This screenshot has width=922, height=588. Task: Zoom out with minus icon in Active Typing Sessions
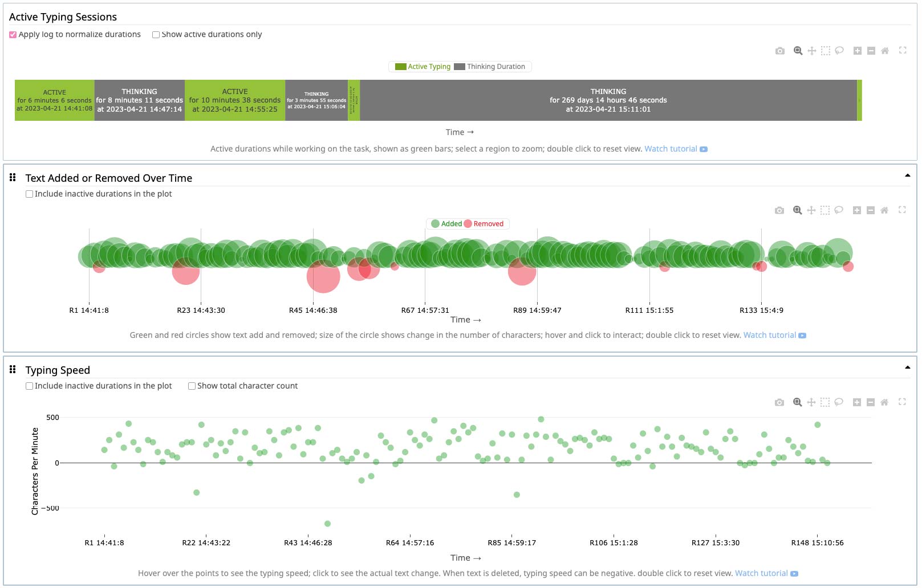[x=871, y=51]
